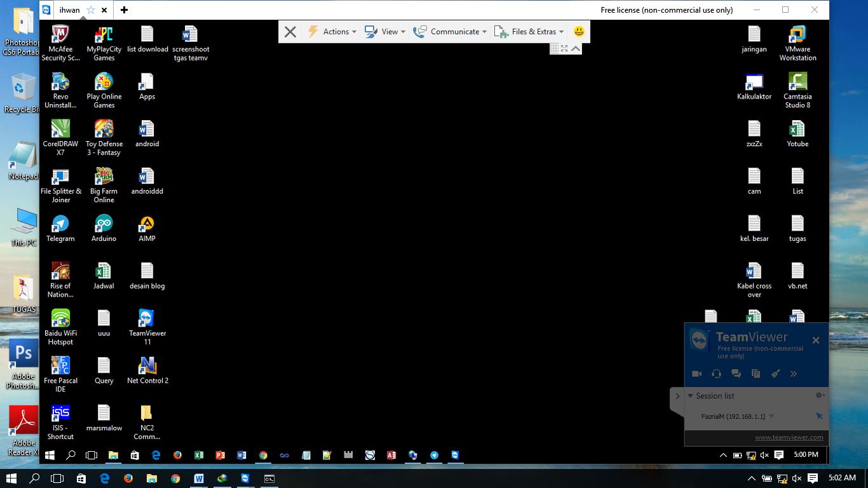Open whiteboard brush in TeamViewer panel

click(x=775, y=374)
